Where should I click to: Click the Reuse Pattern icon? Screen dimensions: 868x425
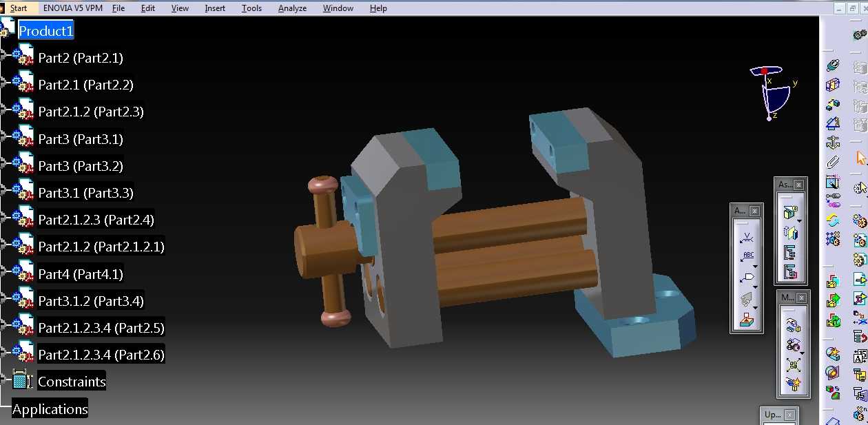(x=833, y=239)
